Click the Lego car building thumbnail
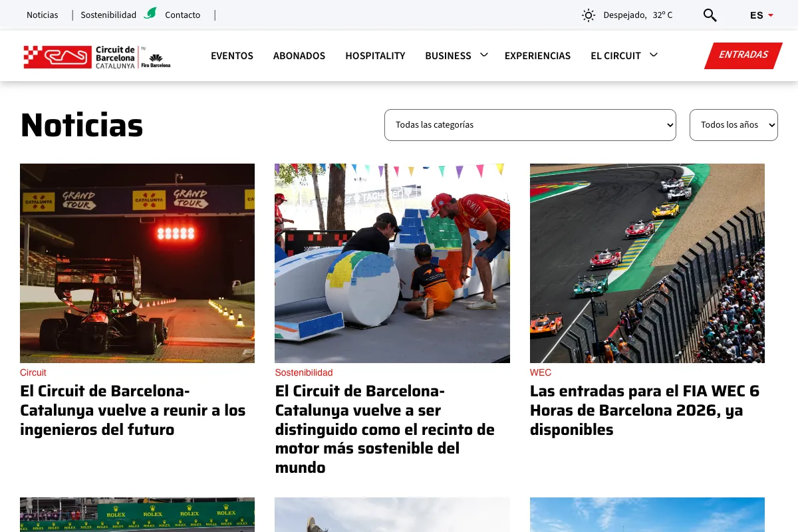798x532 pixels. 392,263
